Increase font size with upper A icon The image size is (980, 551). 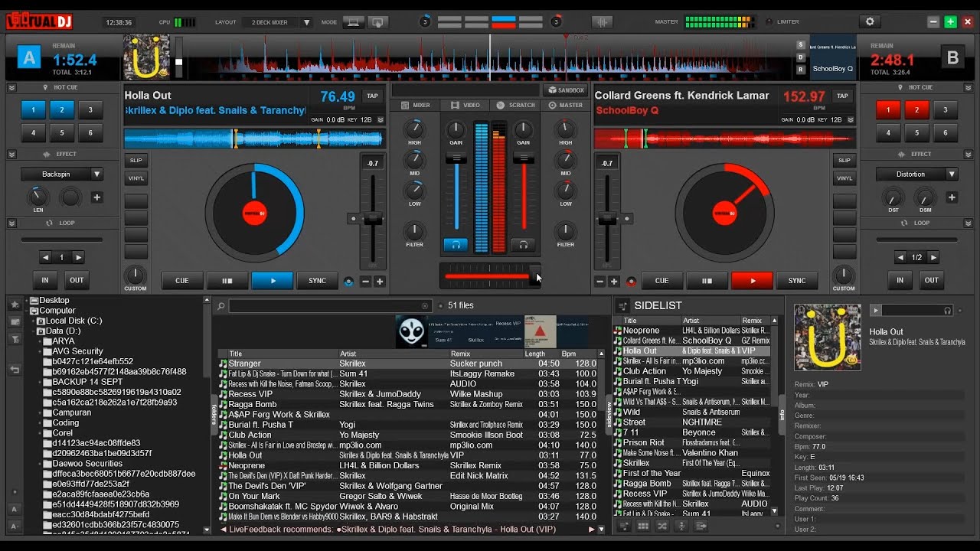[x=15, y=509]
